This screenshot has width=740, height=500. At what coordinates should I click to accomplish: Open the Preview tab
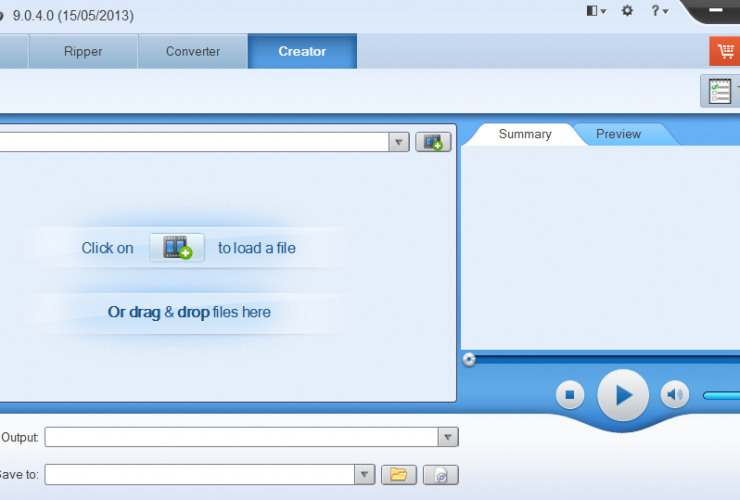click(618, 134)
